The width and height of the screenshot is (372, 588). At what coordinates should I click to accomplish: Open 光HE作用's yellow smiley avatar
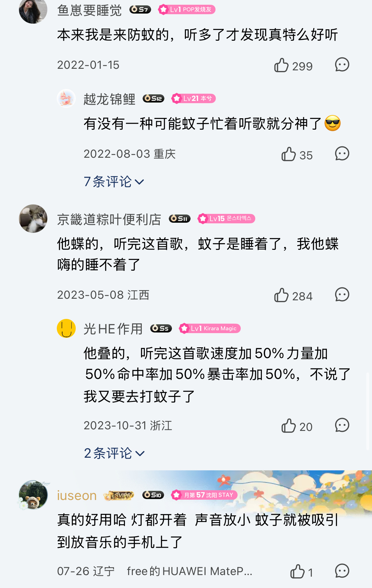tap(66, 328)
